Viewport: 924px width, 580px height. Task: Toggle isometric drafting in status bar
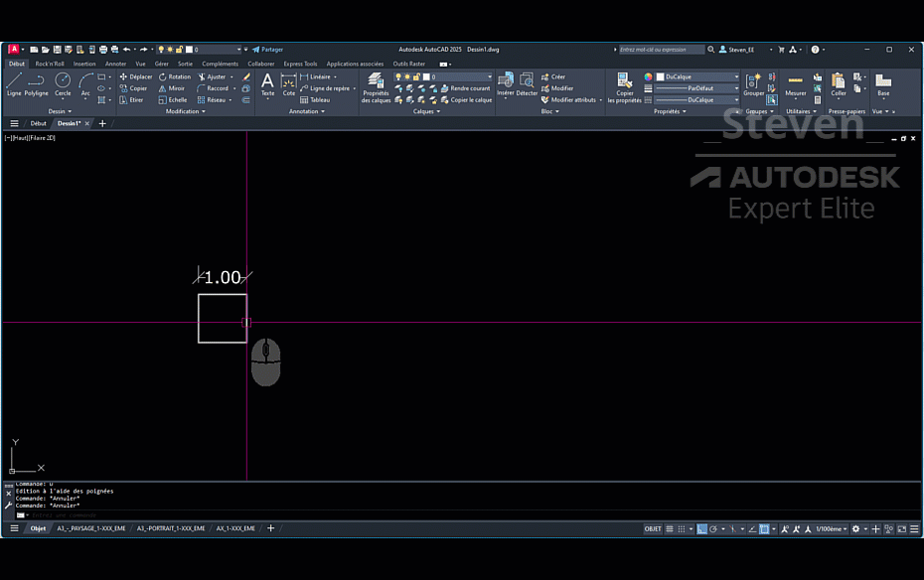(732, 528)
